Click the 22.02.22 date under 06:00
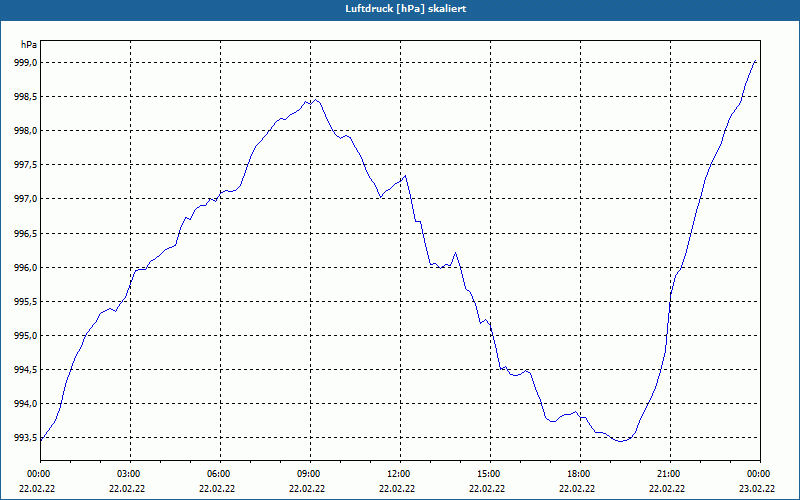Screen dimensions: 800x500 [218, 488]
